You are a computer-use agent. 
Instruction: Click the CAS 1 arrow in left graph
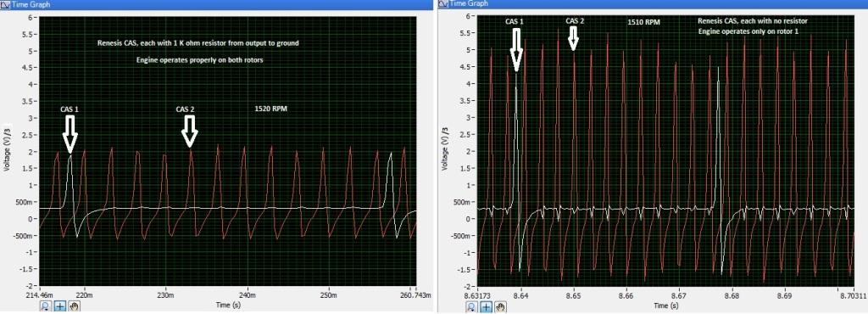click(70, 135)
